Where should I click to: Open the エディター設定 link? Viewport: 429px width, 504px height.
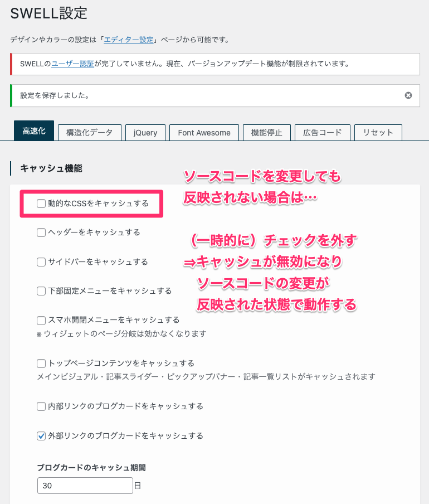coord(129,40)
